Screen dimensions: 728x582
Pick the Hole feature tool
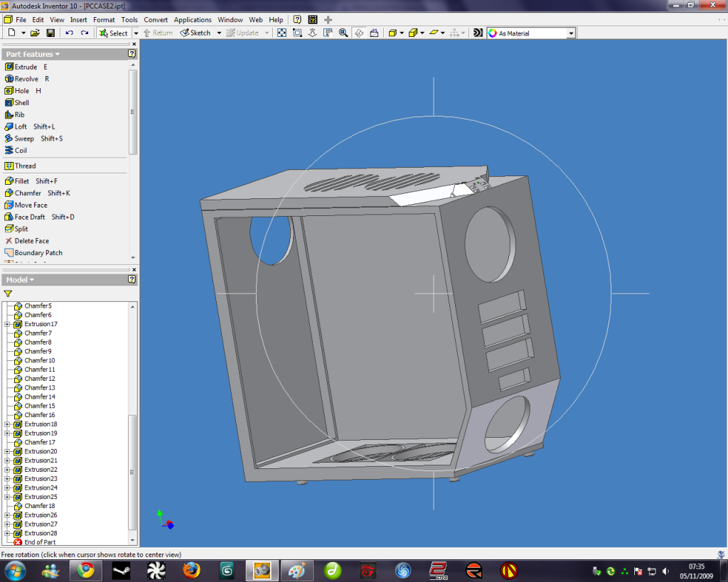23,91
